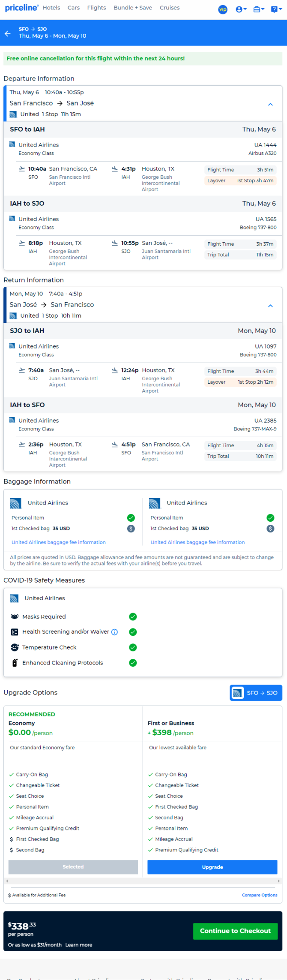Open the Cars tab
Viewport: 287px width, 980px height.
pyautogui.click(x=74, y=8)
